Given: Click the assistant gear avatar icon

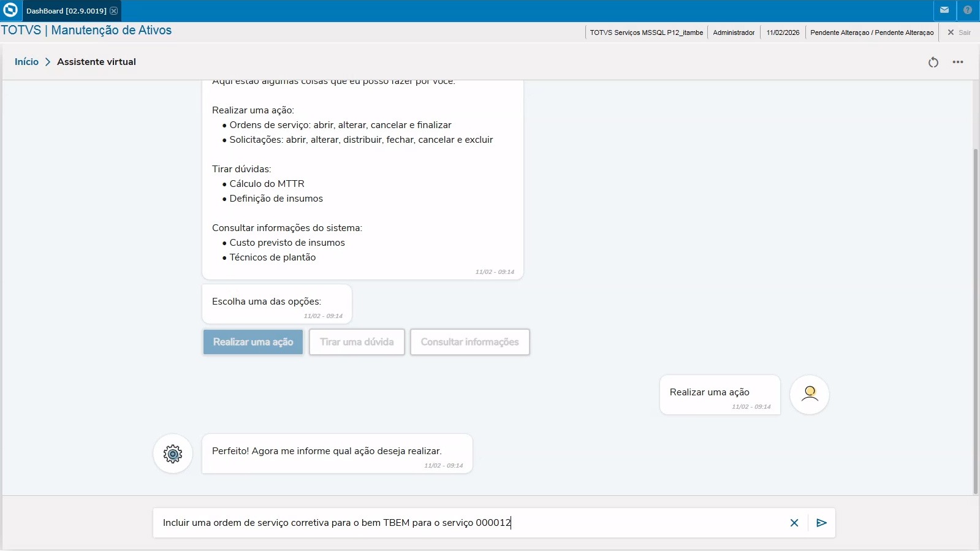Looking at the screenshot, I should point(173,454).
